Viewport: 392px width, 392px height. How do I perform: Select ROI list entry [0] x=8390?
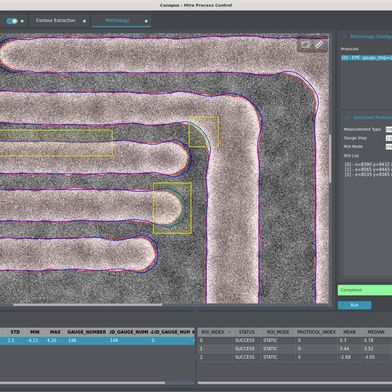pyautogui.click(x=367, y=164)
